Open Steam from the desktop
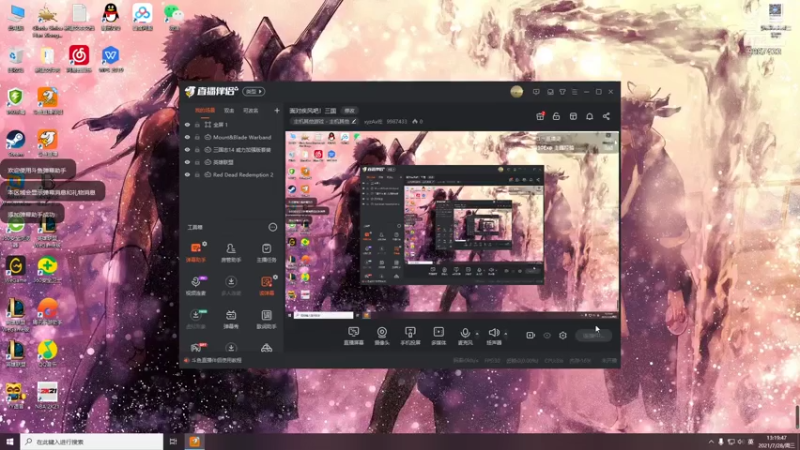This screenshot has width=800, height=450. coord(16,143)
